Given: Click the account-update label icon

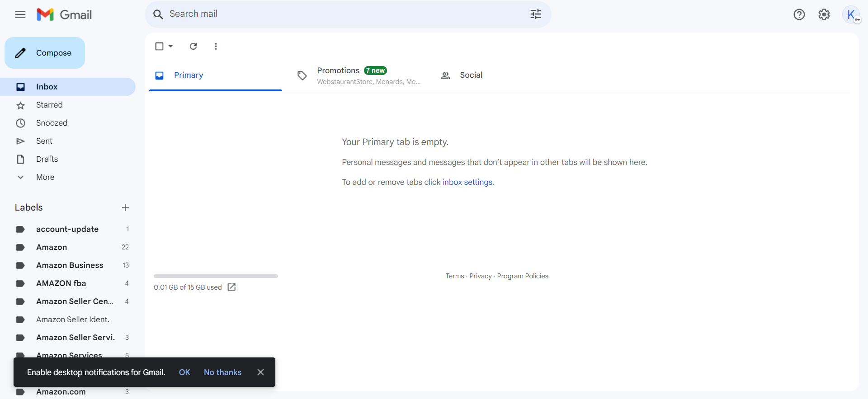Looking at the screenshot, I should click(20, 229).
